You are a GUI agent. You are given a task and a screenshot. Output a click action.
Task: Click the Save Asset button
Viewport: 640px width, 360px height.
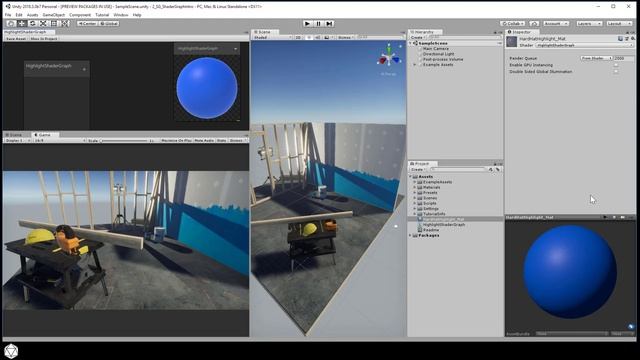(16, 39)
